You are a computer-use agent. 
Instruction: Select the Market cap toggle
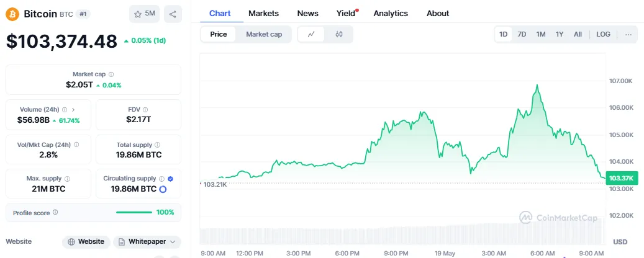point(264,35)
